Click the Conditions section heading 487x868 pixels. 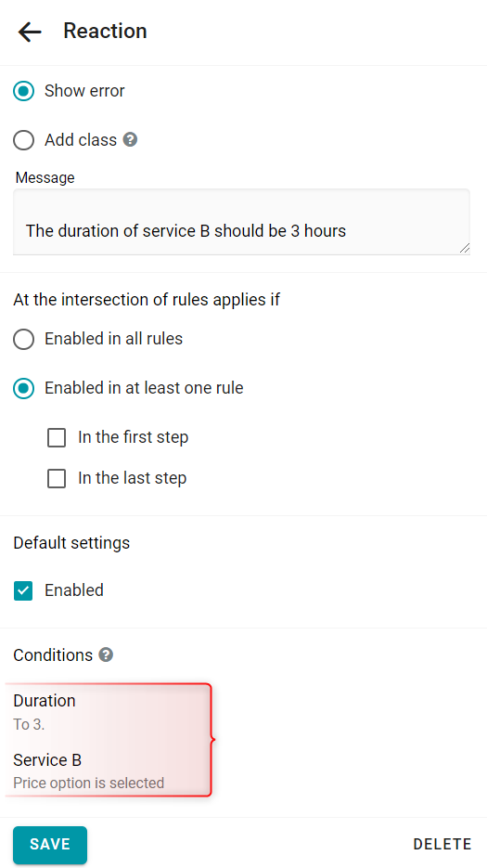click(x=53, y=655)
